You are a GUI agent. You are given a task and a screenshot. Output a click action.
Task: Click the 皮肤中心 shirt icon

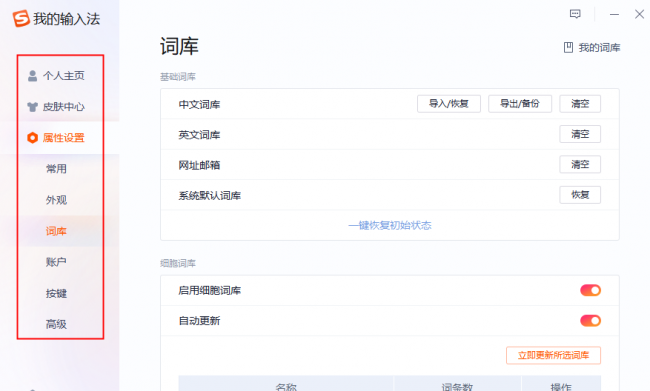coord(32,107)
